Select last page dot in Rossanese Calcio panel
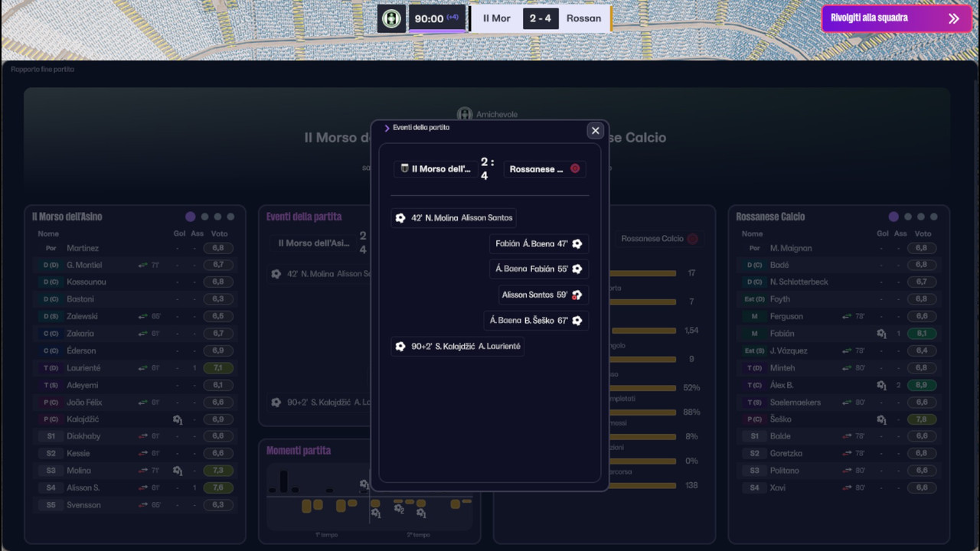The width and height of the screenshot is (980, 551). (934, 217)
